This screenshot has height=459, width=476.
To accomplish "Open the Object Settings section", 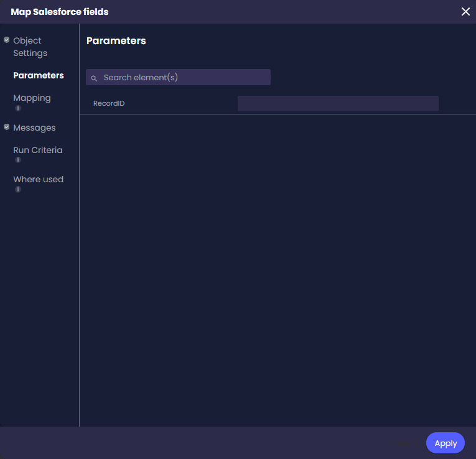I will click(x=30, y=47).
